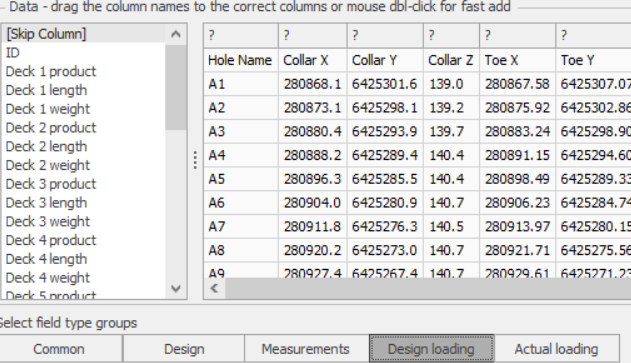Select Deck 3 length field
The height and width of the screenshot is (363, 631).
click(x=84, y=203)
